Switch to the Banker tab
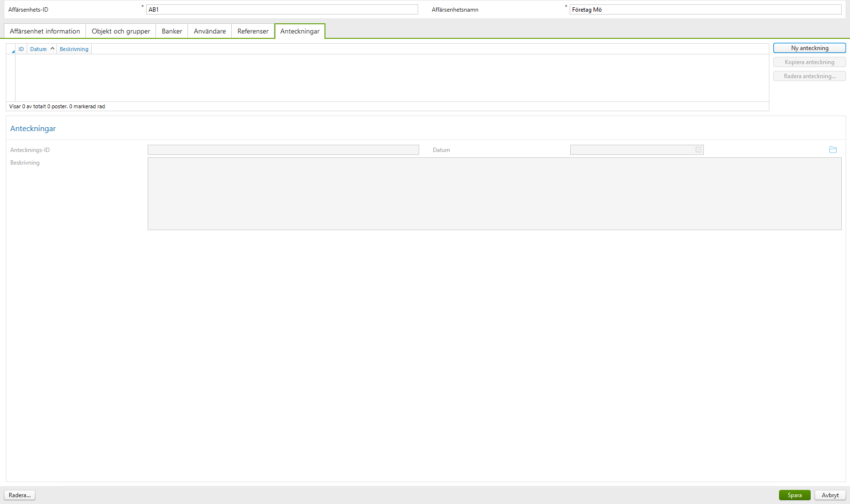The height and width of the screenshot is (504, 850). (171, 31)
